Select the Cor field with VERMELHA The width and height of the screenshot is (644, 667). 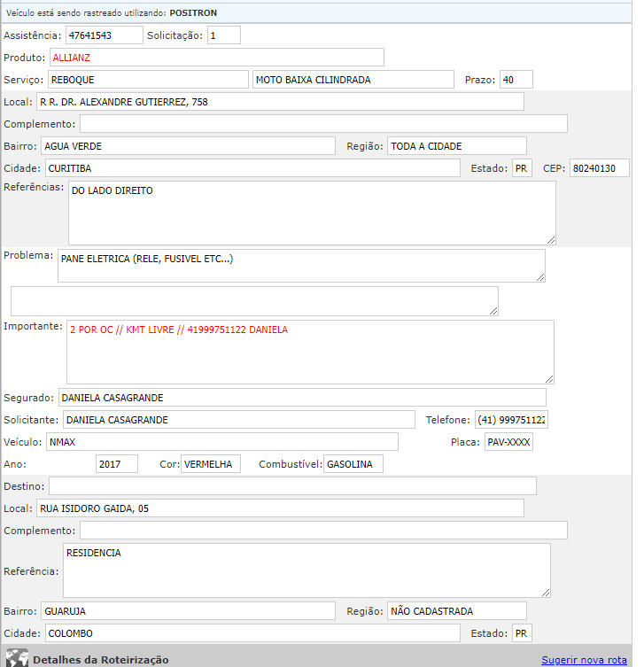(210, 464)
